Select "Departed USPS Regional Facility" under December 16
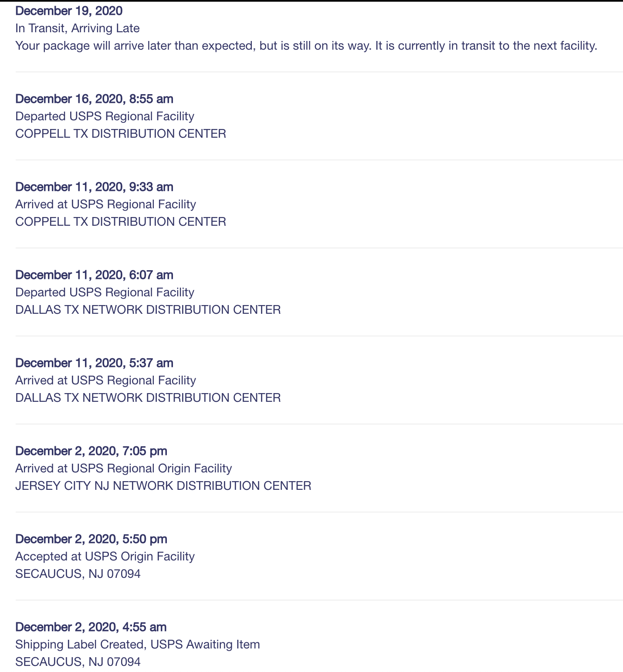Image resolution: width=623 pixels, height=672 pixels. coord(105,116)
